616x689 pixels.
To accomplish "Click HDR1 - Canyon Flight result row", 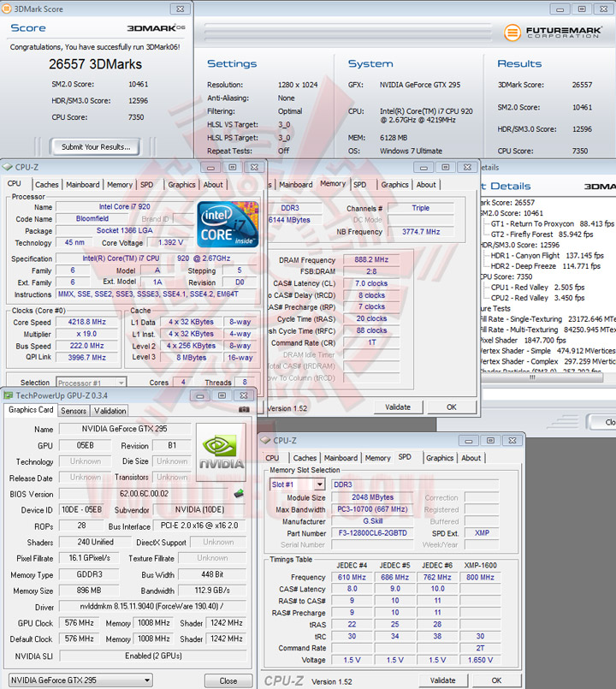I will 547,255.
